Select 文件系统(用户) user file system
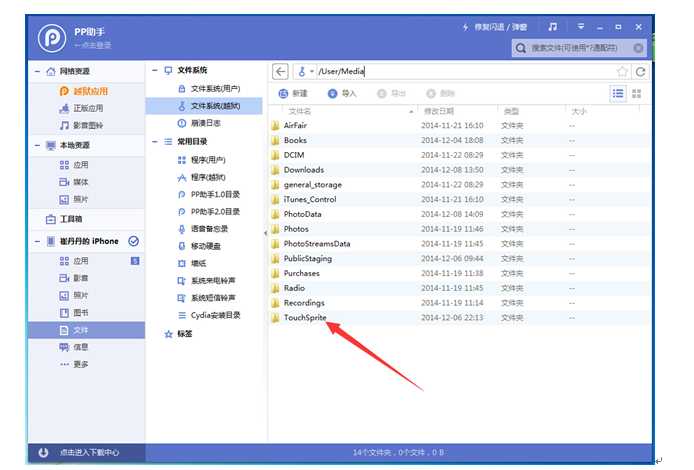This screenshot has height=470, width=694. pos(209,89)
